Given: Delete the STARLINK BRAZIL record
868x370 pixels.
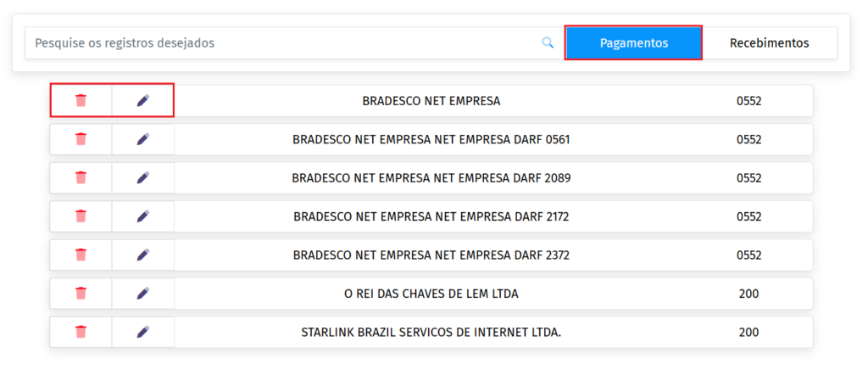Looking at the screenshot, I should pyautogui.click(x=81, y=332).
